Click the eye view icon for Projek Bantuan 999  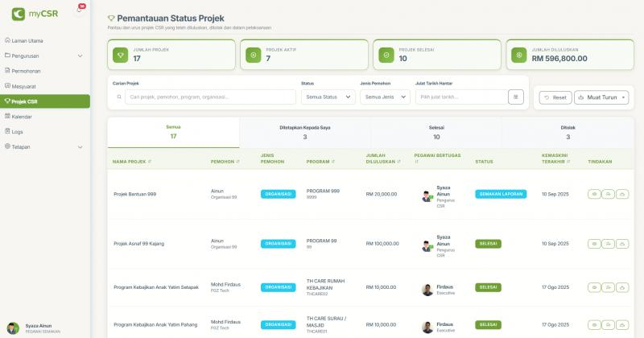tap(594, 194)
